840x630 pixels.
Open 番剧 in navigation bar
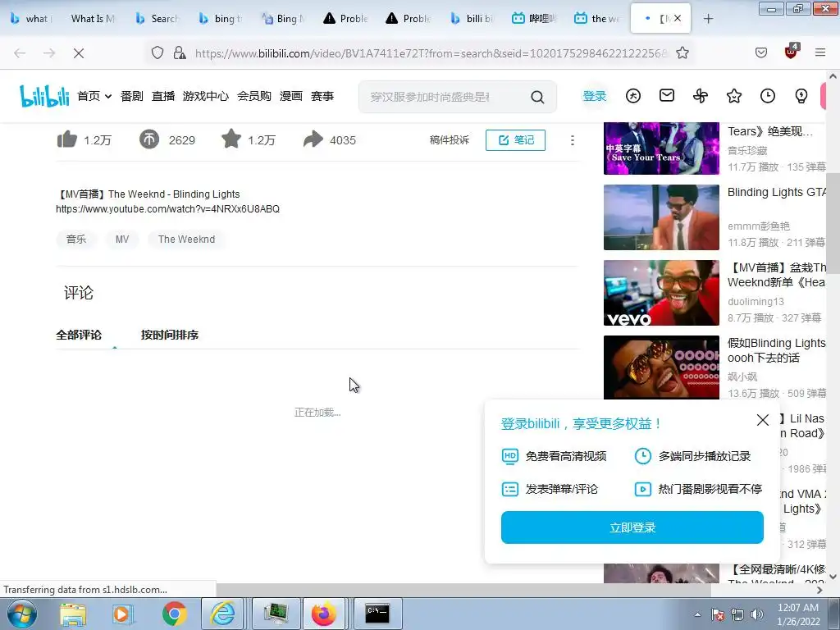coord(131,96)
